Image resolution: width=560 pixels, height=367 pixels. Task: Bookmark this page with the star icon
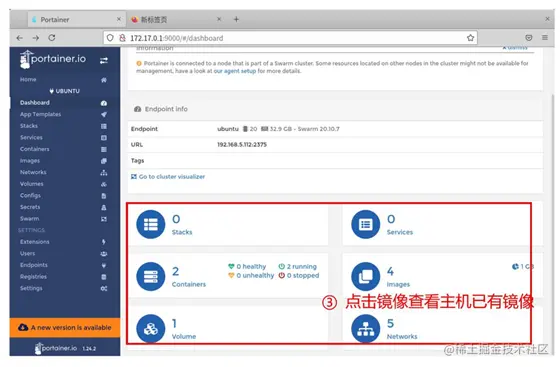coord(470,38)
